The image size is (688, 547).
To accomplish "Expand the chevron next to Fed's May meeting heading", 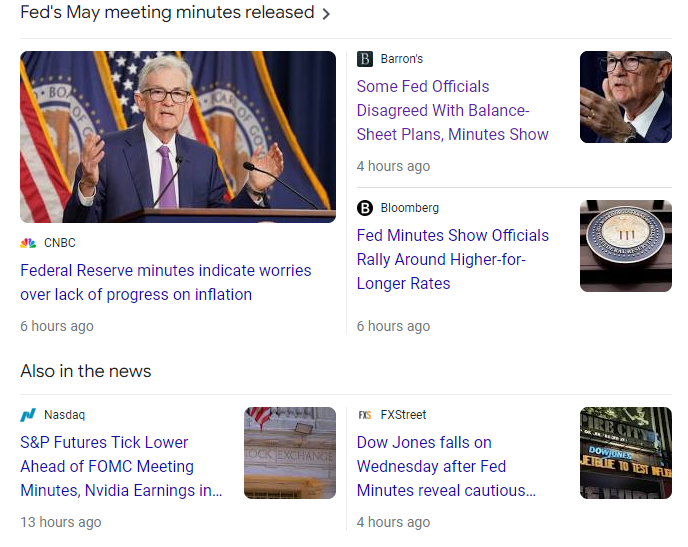I will [x=326, y=14].
